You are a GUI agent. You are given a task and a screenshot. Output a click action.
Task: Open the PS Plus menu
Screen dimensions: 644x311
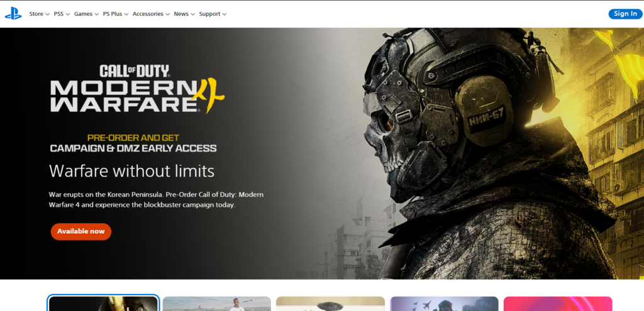click(112, 14)
